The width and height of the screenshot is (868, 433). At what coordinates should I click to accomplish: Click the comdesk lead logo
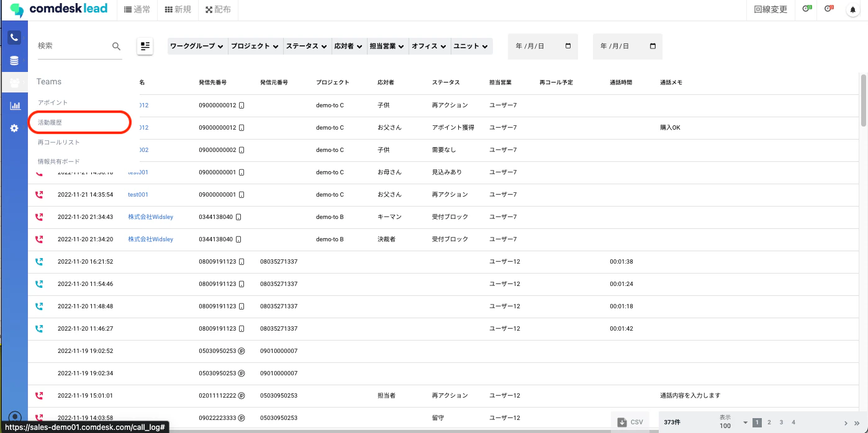click(58, 9)
